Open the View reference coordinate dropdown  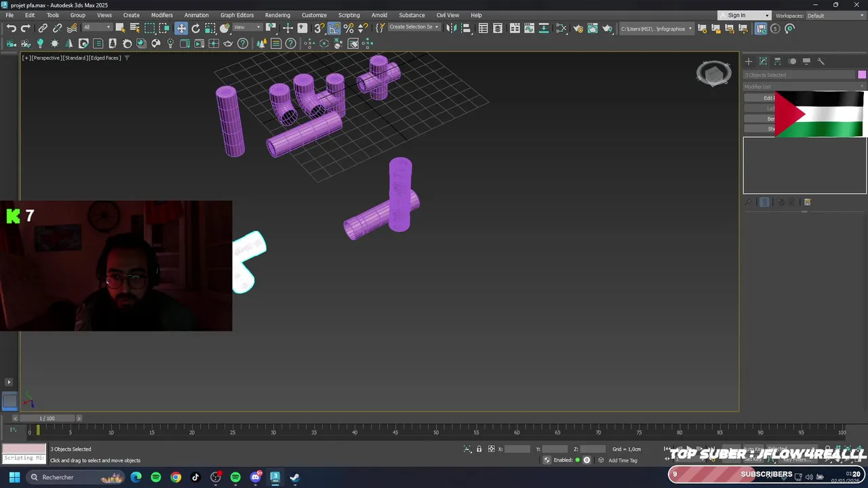[x=248, y=27]
